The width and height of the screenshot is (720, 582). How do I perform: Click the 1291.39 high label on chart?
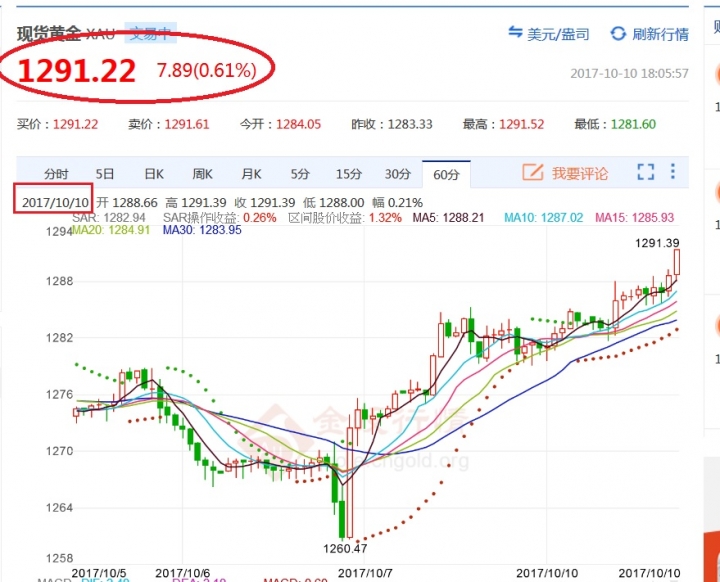click(657, 243)
